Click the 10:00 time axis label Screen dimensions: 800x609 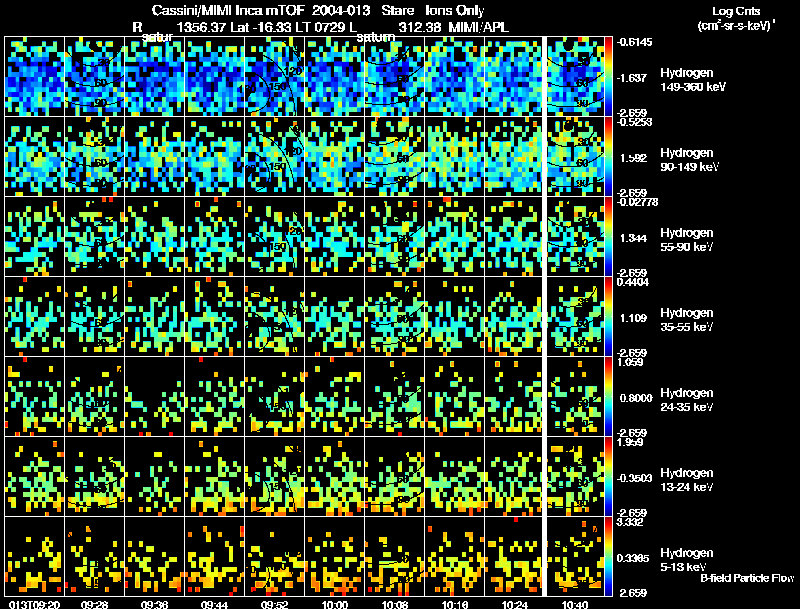click(x=335, y=604)
